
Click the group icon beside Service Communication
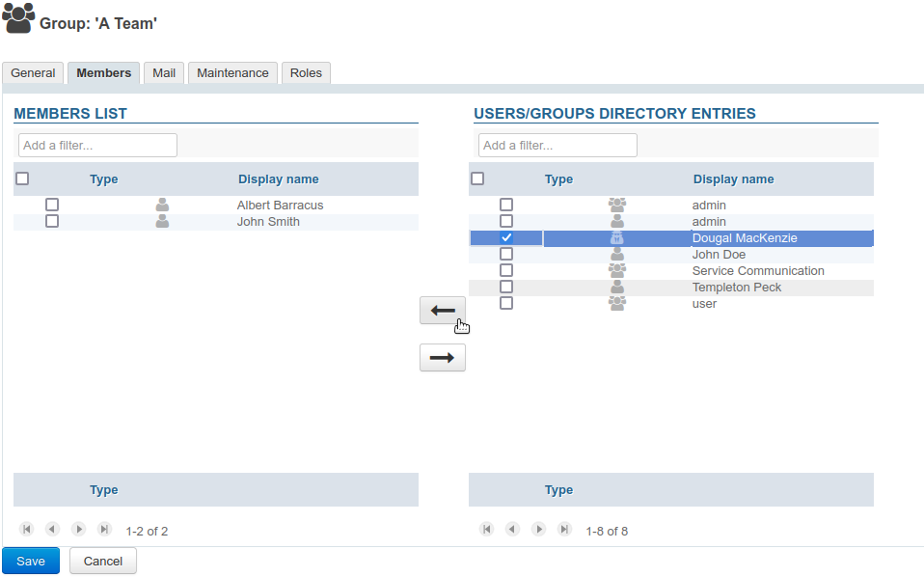(617, 271)
